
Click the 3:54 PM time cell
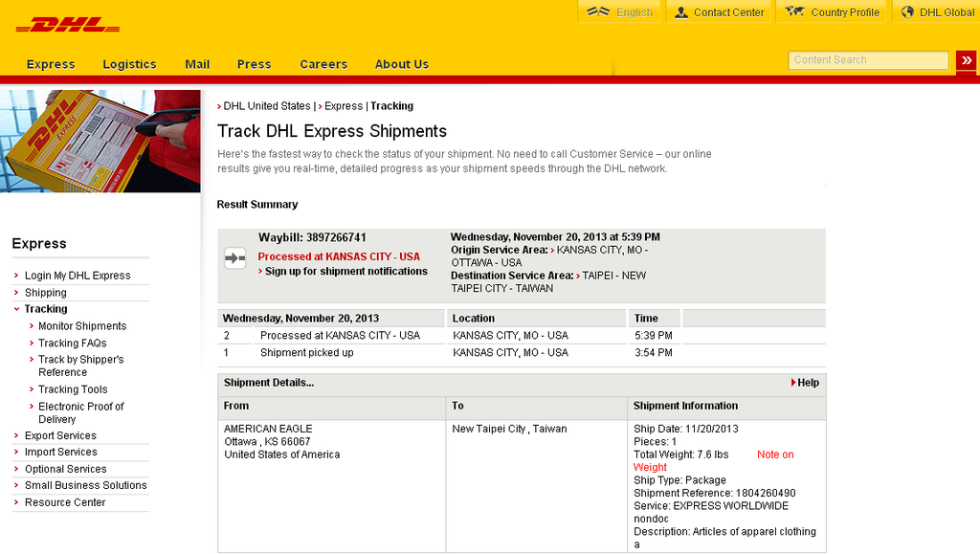pos(653,353)
